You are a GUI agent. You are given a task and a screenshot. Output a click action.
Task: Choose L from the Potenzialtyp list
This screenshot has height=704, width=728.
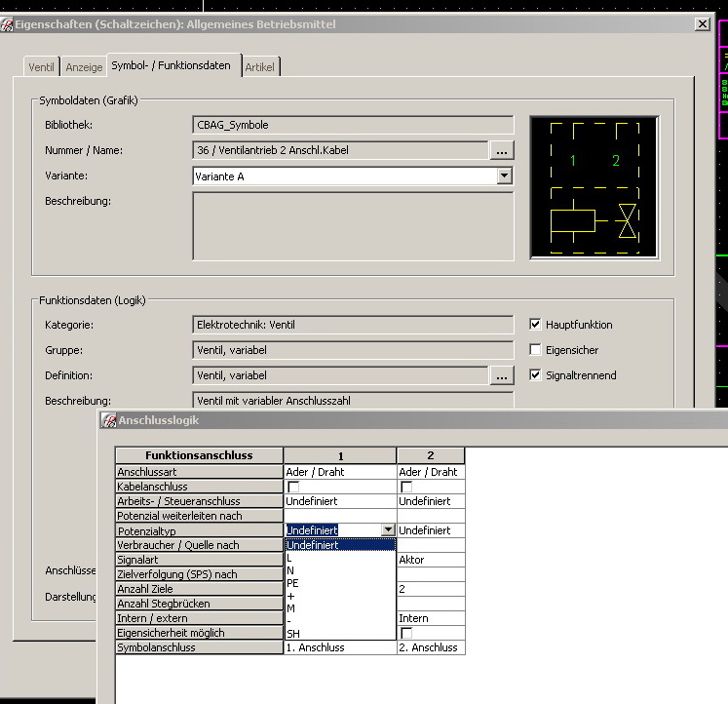tap(340, 558)
